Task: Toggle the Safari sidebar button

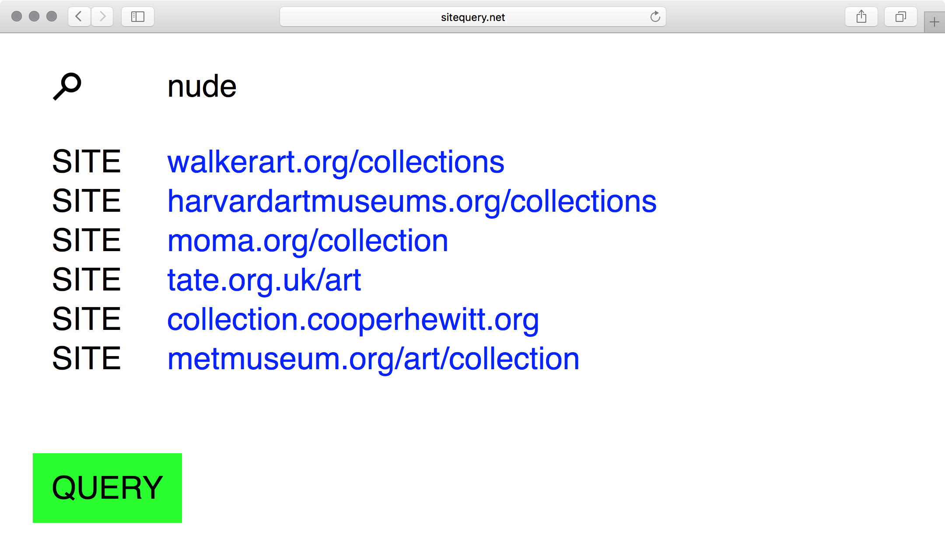Action: pos(138,17)
